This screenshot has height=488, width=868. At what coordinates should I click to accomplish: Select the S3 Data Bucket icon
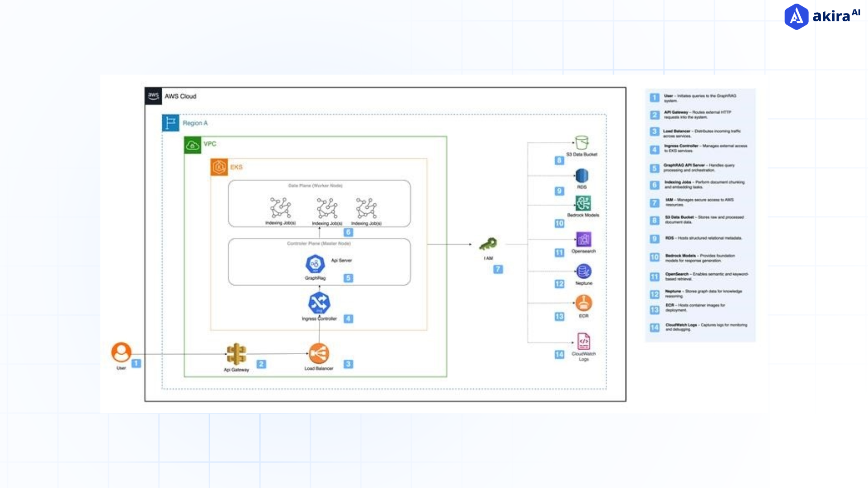click(582, 141)
